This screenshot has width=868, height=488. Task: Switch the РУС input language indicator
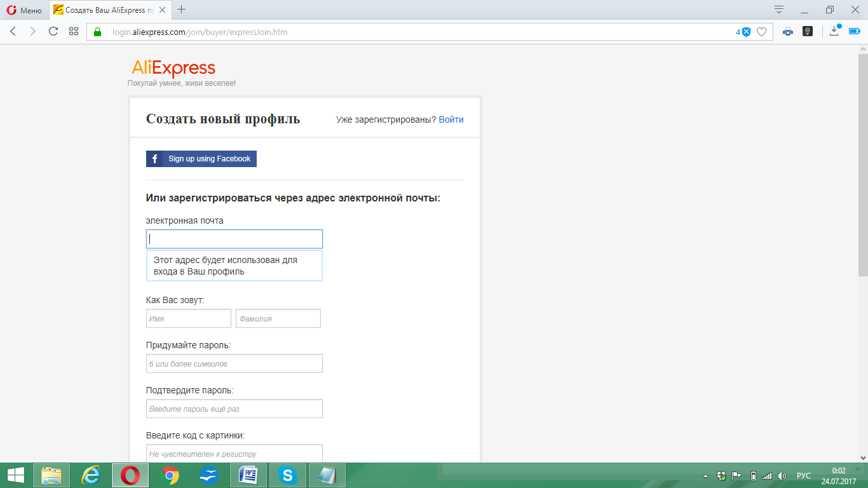click(x=804, y=475)
